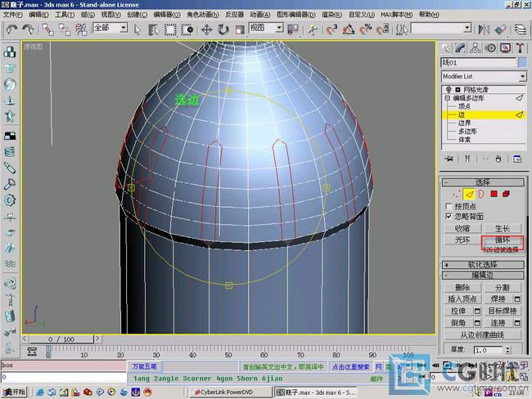The image size is (532, 399).
Task: Toggle the 网格光滑 modifier lightbulb
Action: pos(449,89)
